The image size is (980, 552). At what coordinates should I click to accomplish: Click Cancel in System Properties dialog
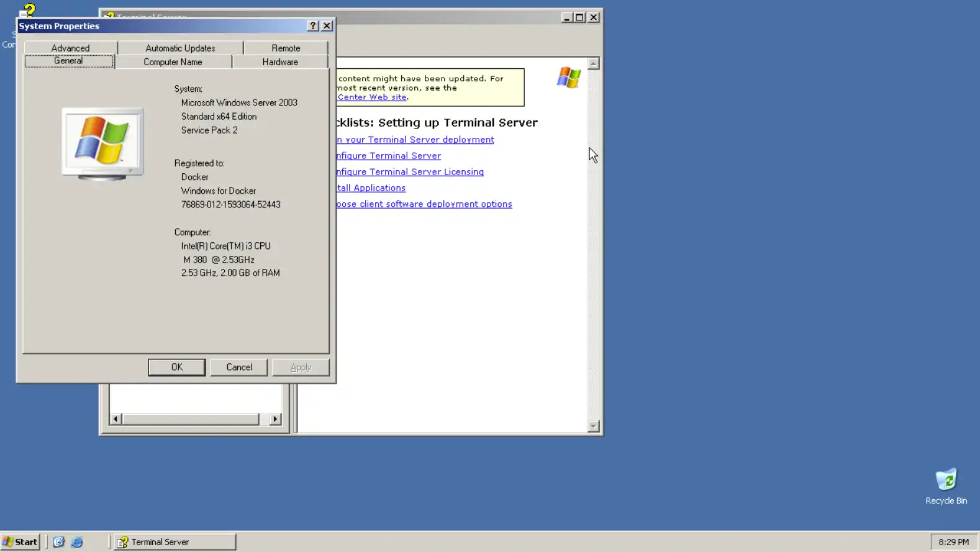(239, 368)
